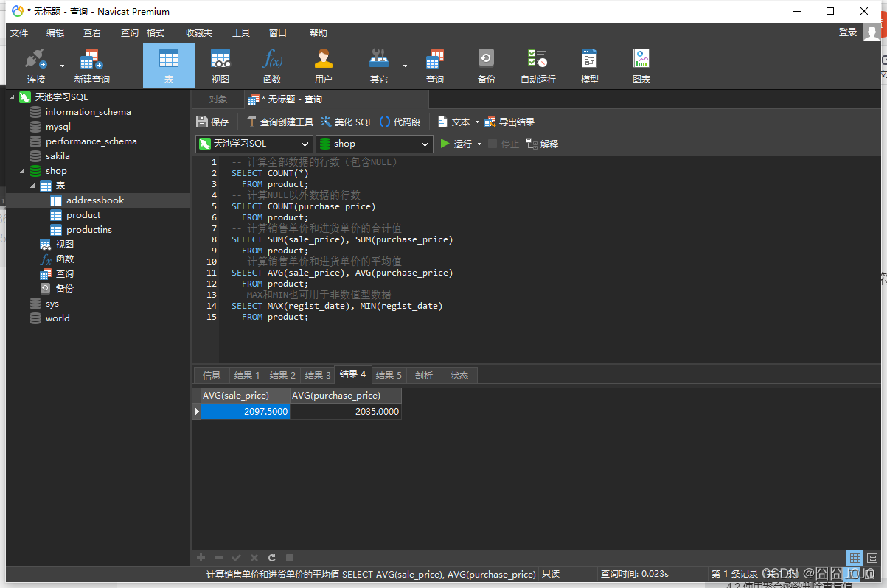Switch to the 对象 (Objects) tab
The image size is (887, 588).
point(218,99)
